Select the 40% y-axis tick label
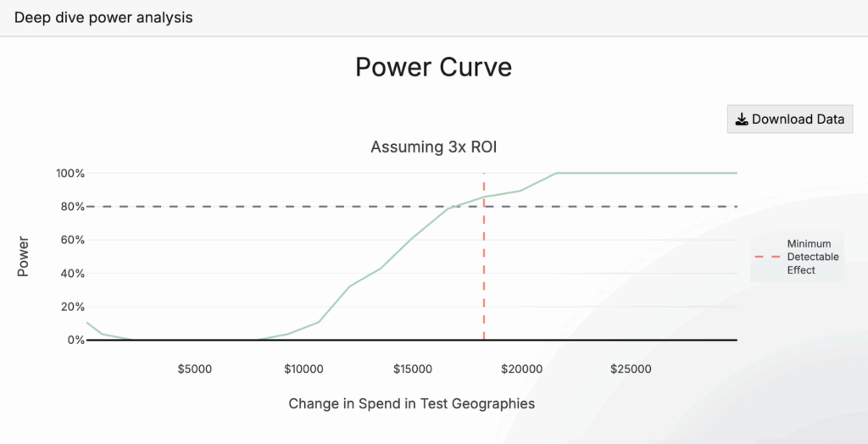The height and width of the screenshot is (444, 868). [72, 274]
